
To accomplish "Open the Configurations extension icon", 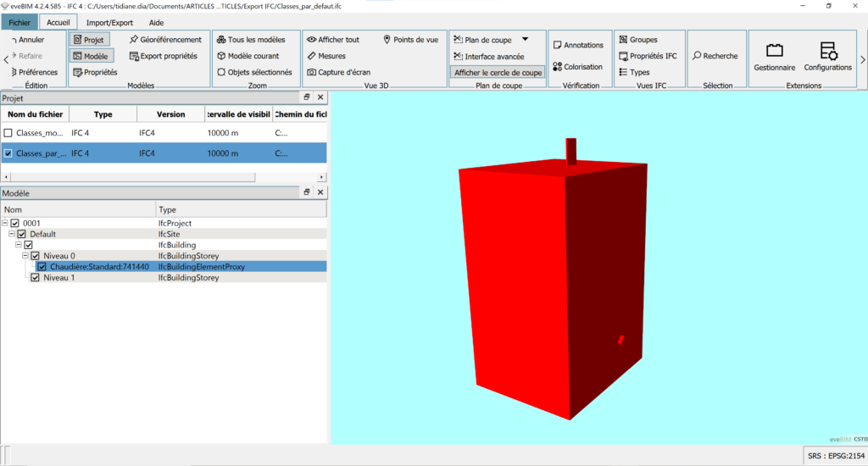I will [827, 55].
